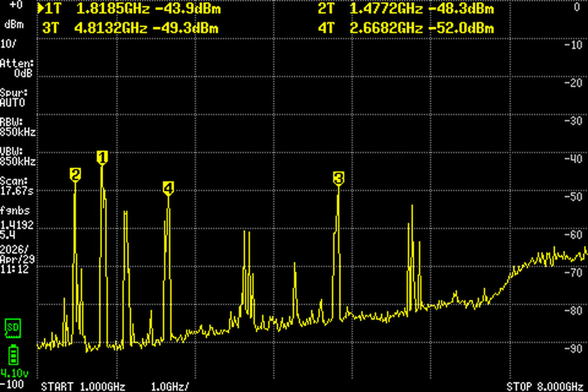Tap the STOP 8.000GHz label
588x392 pixels.
545,387
